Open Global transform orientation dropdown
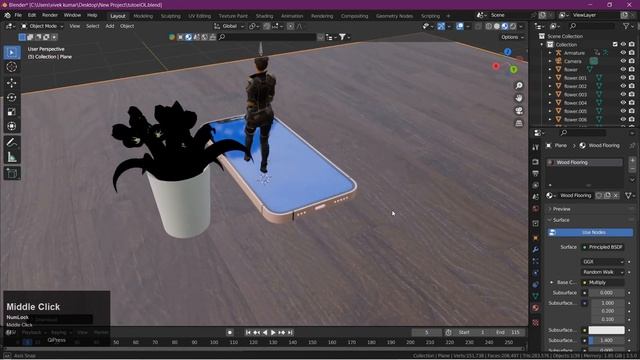640x360 pixels. pos(229,26)
